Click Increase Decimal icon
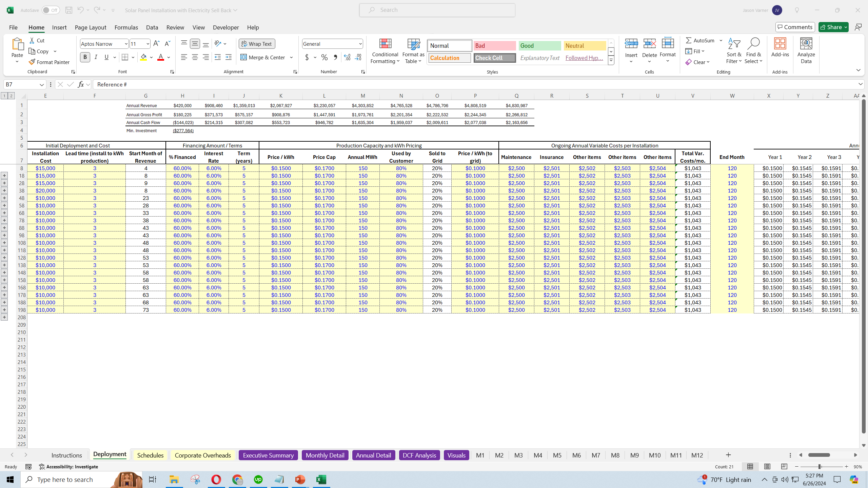Image resolution: width=868 pixels, height=488 pixels. 347,57
